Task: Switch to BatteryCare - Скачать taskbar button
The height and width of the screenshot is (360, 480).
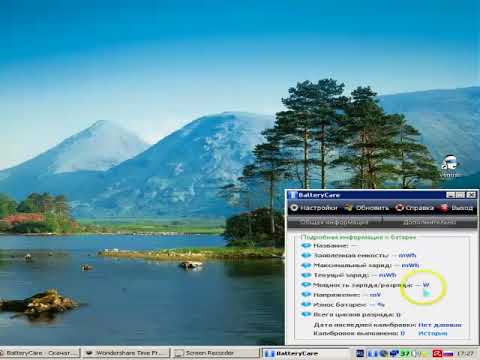Action: [x=40, y=353]
